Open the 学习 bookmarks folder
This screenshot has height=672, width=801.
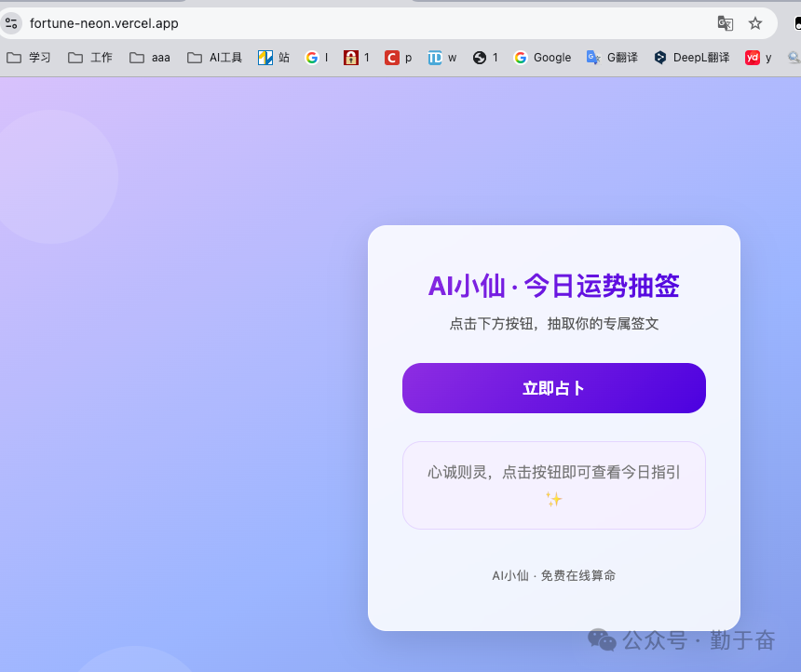coord(29,58)
